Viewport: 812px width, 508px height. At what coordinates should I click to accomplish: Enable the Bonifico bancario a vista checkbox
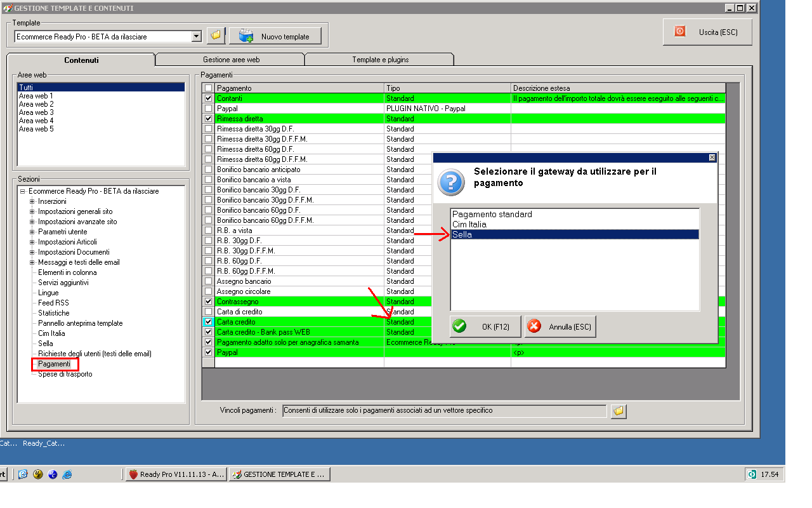tap(208, 180)
